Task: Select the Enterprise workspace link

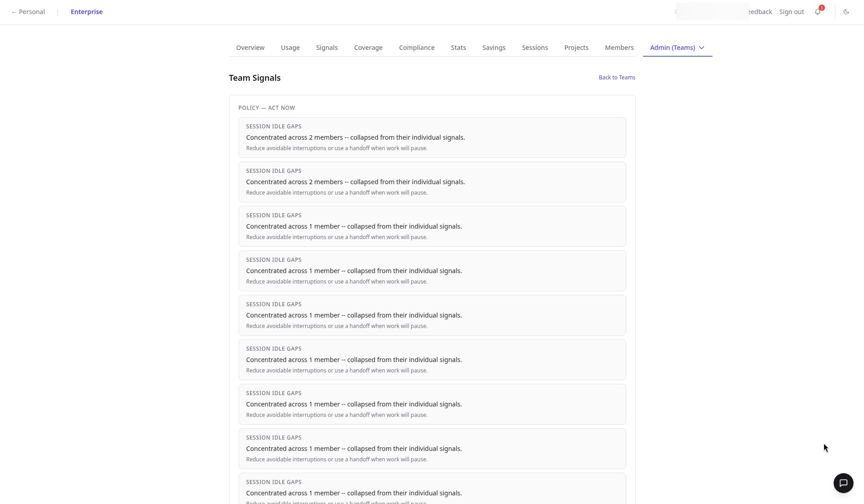Action: (87, 12)
